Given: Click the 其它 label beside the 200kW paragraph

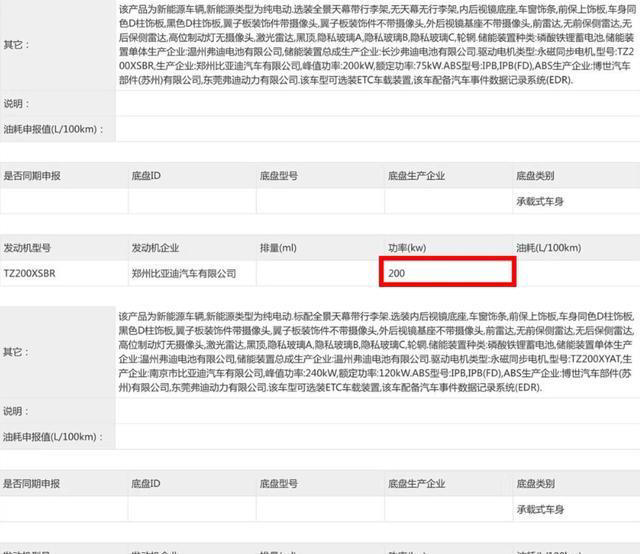Looking at the screenshot, I should pyautogui.click(x=16, y=44).
